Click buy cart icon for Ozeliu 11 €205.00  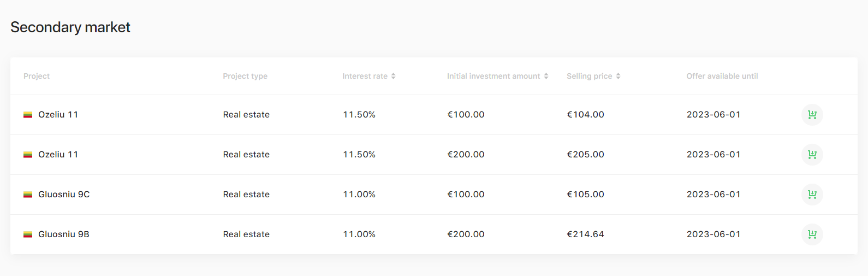point(812,155)
